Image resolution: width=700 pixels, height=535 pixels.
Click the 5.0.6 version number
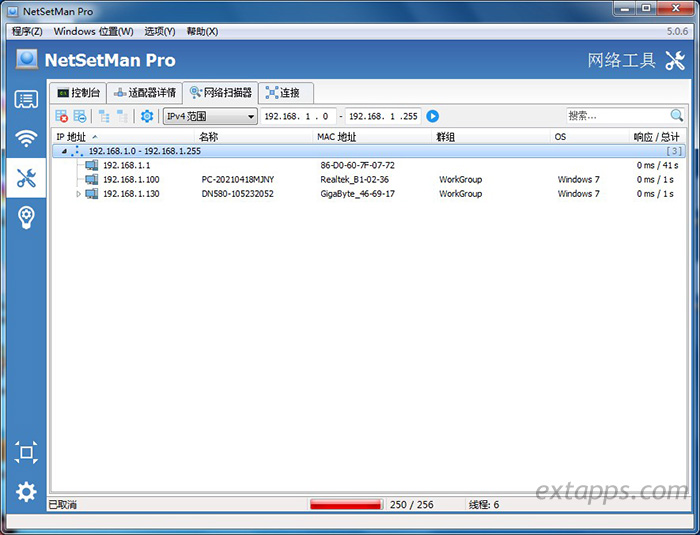click(677, 31)
